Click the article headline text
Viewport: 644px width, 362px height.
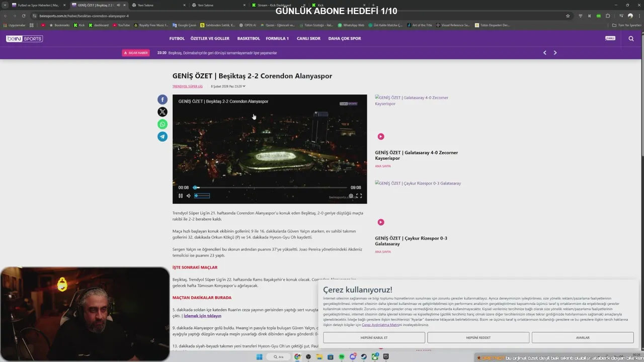click(x=252, y=76)
